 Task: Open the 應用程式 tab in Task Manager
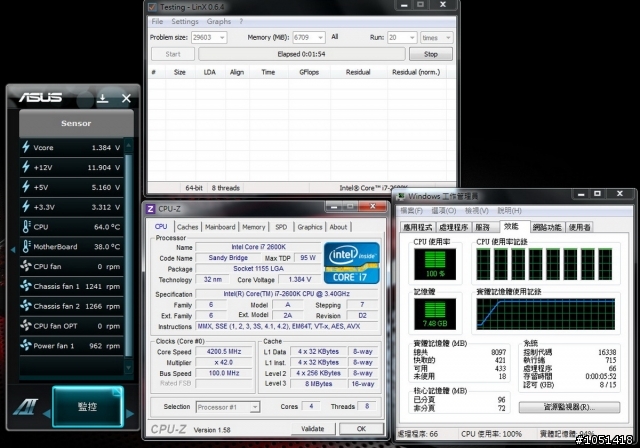tap(418, 227)
